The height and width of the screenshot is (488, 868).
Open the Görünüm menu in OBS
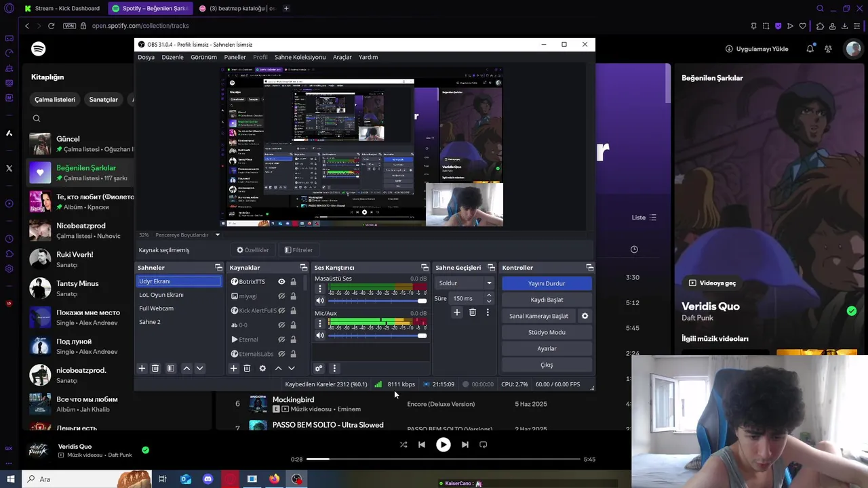click(203, 57)
